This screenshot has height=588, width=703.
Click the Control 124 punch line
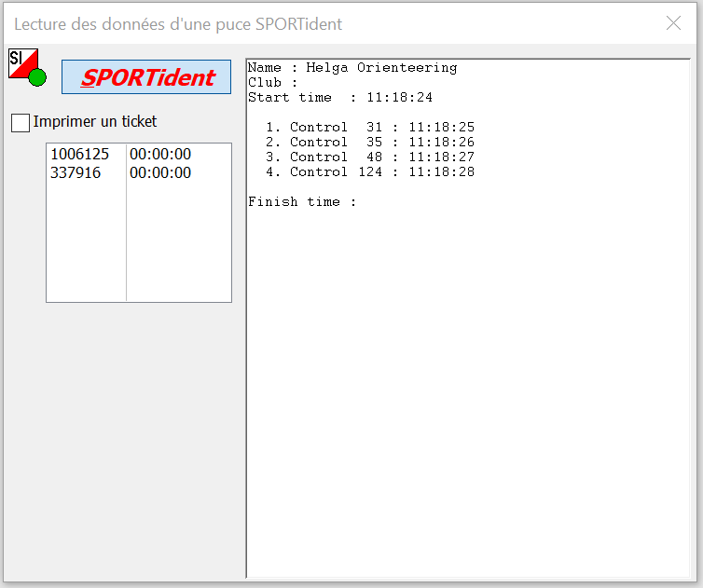click(370, 171)
